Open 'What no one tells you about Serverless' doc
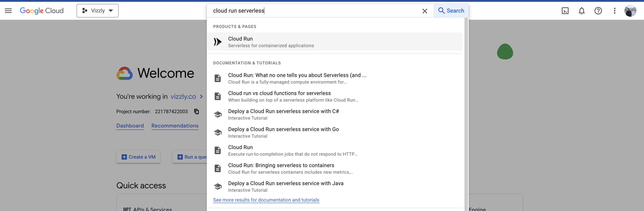The height and width of the screenshot is (211, 644). click(335, 78)
